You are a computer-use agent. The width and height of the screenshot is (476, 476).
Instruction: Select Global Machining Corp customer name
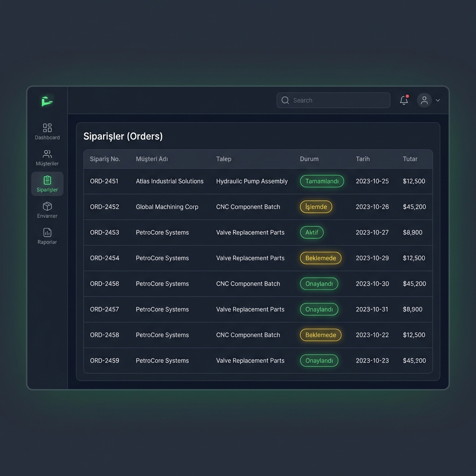pos(167,207)
